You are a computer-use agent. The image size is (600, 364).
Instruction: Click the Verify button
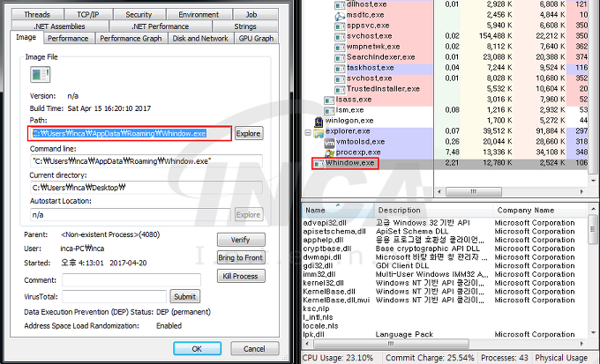(x=241, y=240)
